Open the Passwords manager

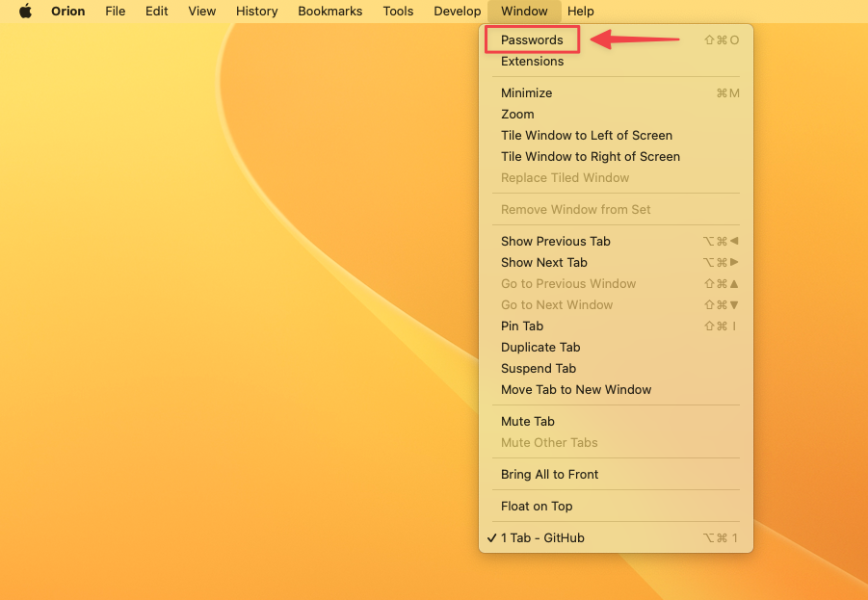(x=531, y=39)
